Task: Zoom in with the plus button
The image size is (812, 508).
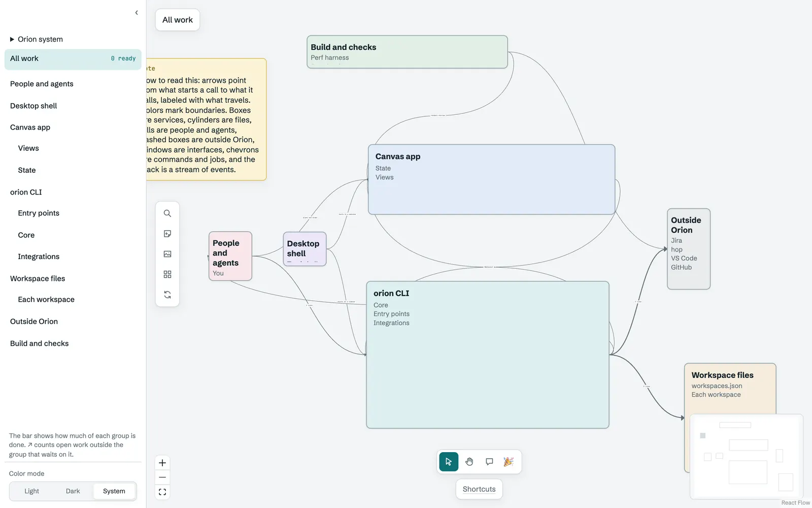Action: [162, 463]
